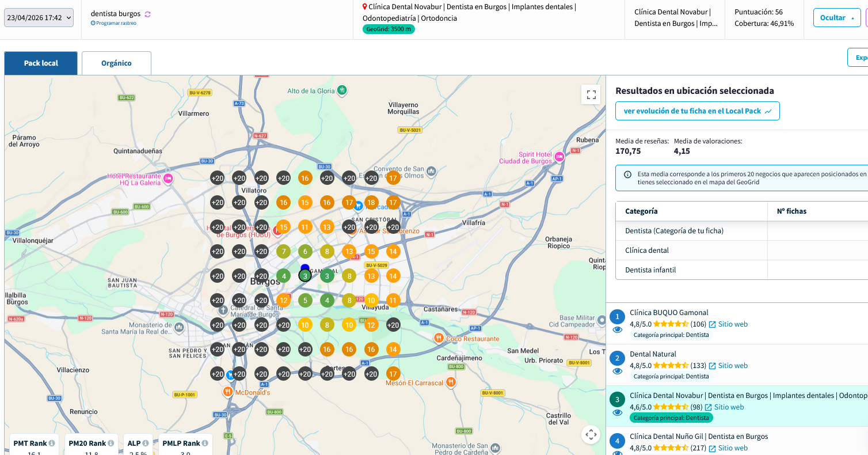Click the Monasterio de Santa María la Real marker
The height and width of the screenshot is (455, 868).
tap(179, 327)
